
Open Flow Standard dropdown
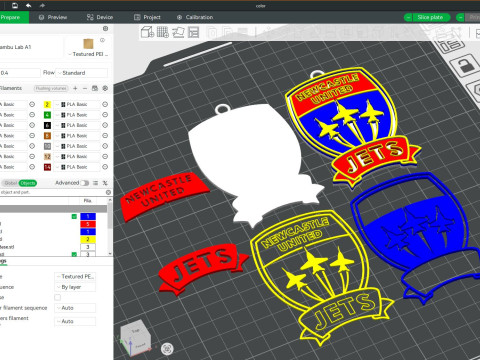[x=82, y=73]
